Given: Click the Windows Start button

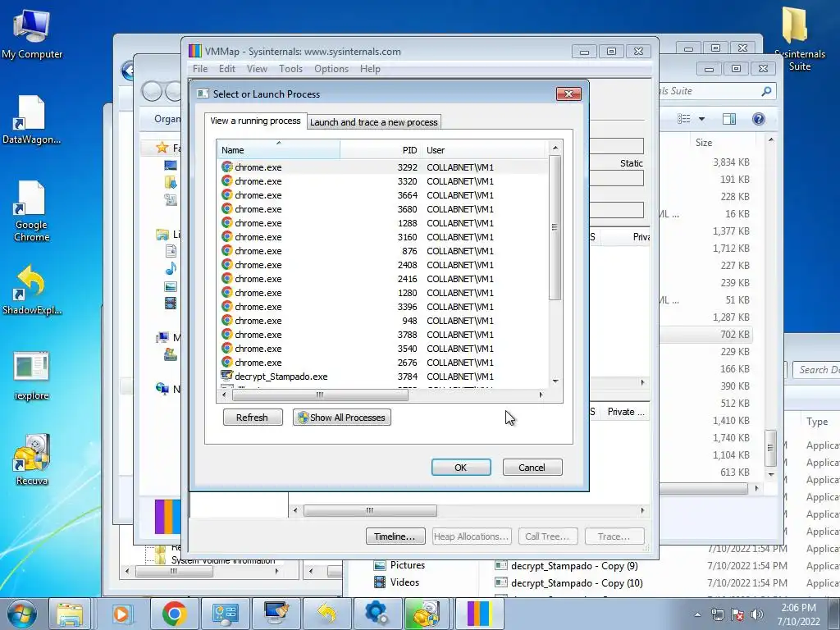Looking at the screenshot, I should click(21, 614).
